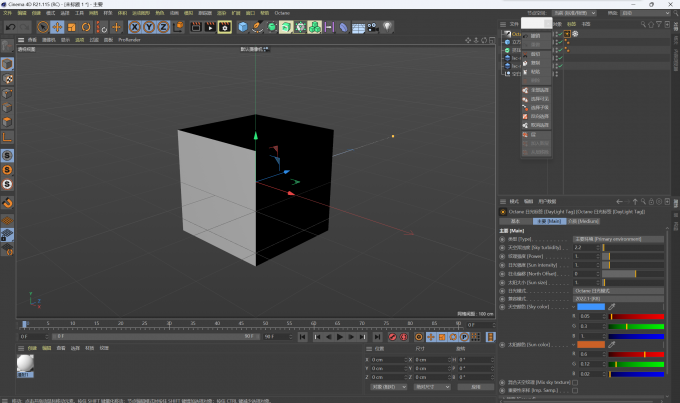Click Render View clapperboard icon
This screenshot has height=403, width=680.
(196, 27)
